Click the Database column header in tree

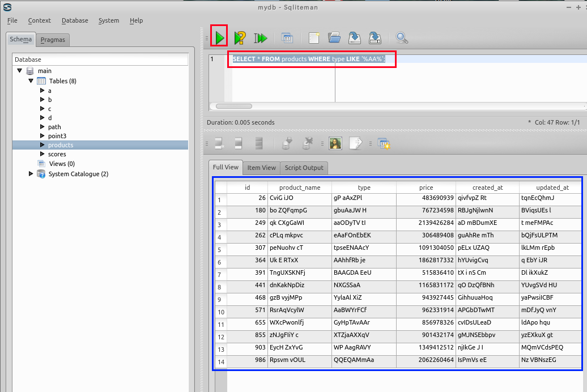100,59
